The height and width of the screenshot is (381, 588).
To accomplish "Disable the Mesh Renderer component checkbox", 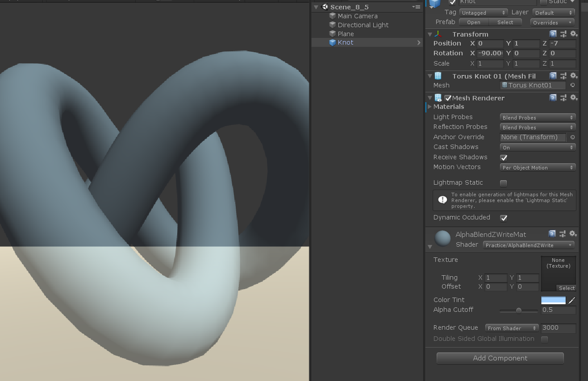I will pos(448,98).
